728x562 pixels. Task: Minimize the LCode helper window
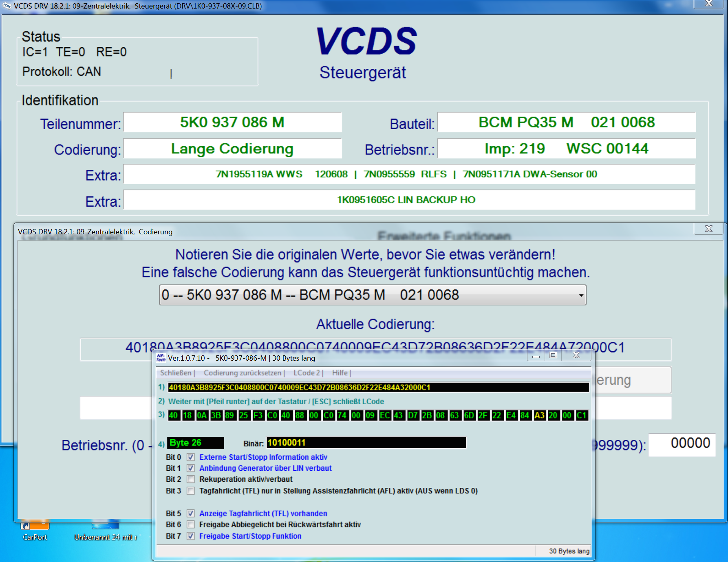tap(536, 356)
